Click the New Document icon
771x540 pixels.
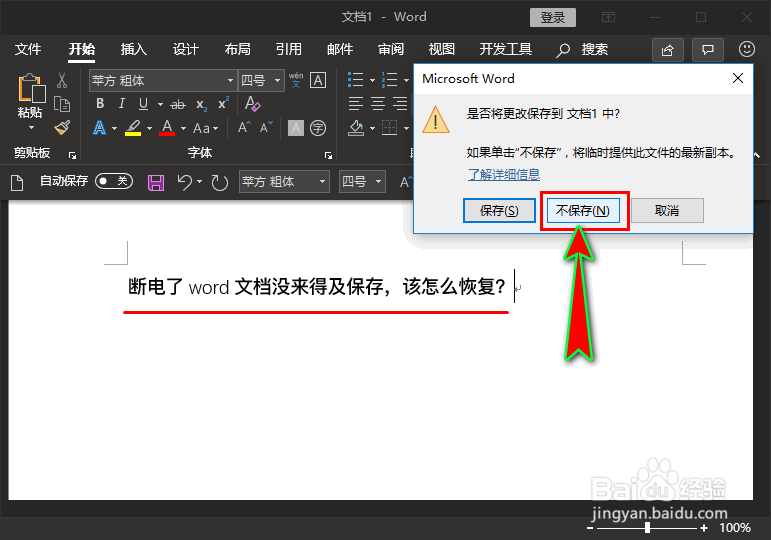click(x=17, y=182)
